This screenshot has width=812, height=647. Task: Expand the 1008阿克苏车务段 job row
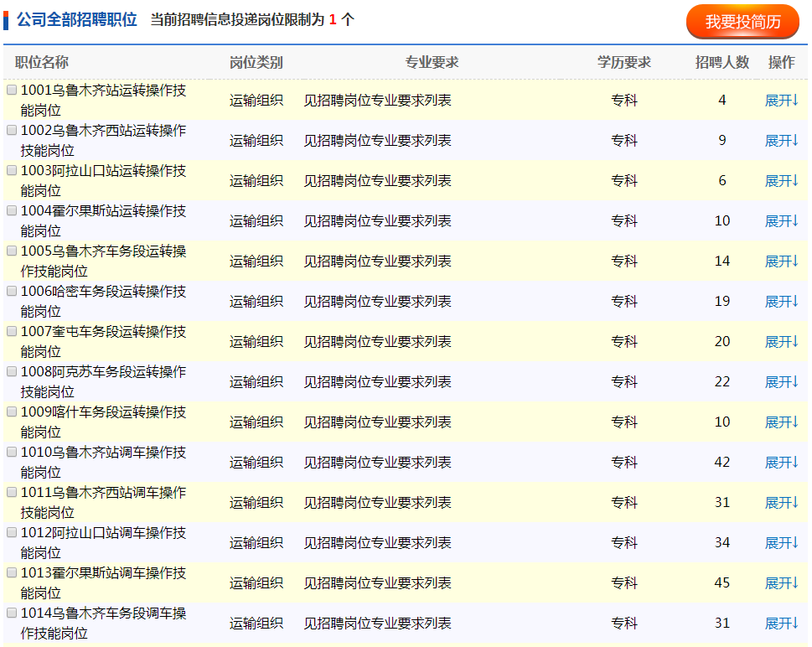(x=781, y=382)
